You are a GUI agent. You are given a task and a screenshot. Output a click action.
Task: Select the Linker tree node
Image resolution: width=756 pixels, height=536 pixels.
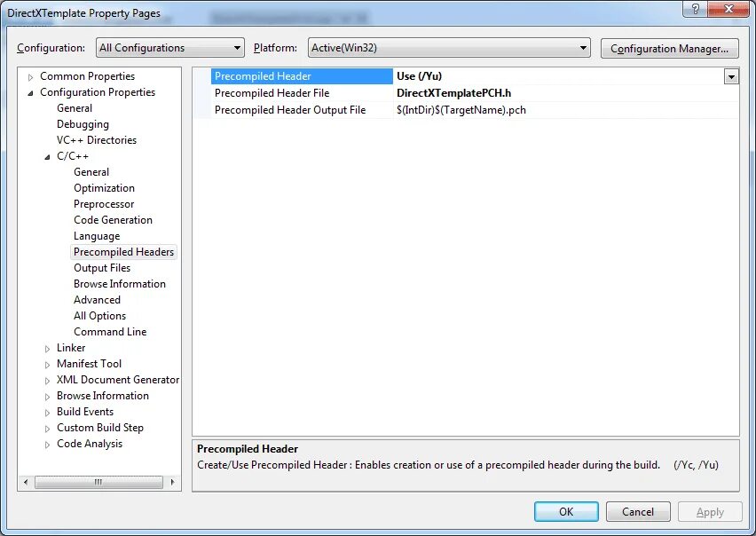coord(71,348)
